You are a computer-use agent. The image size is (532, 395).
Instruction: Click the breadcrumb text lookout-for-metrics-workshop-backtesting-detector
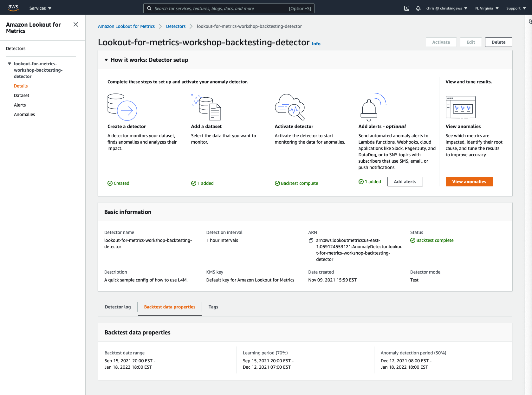point(249,26)
